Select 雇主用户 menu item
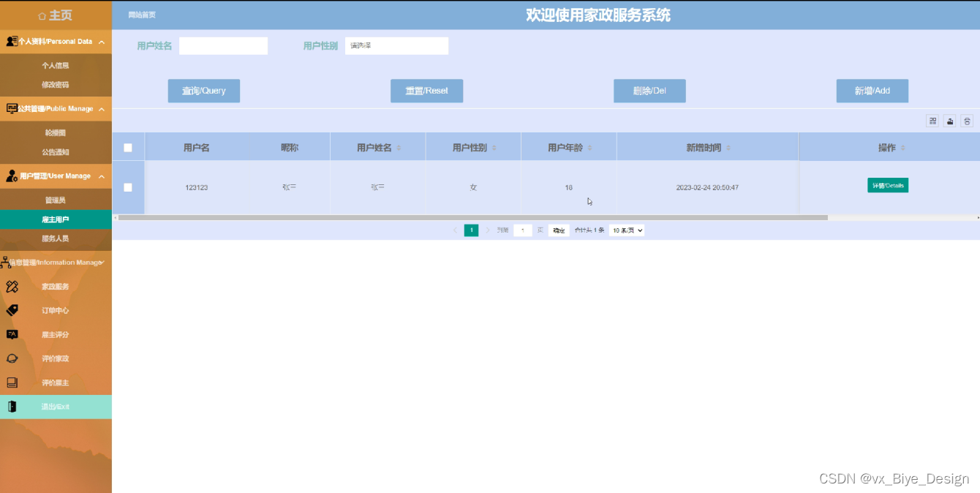The width and height of the screenshot is (980, 493). 56,219
